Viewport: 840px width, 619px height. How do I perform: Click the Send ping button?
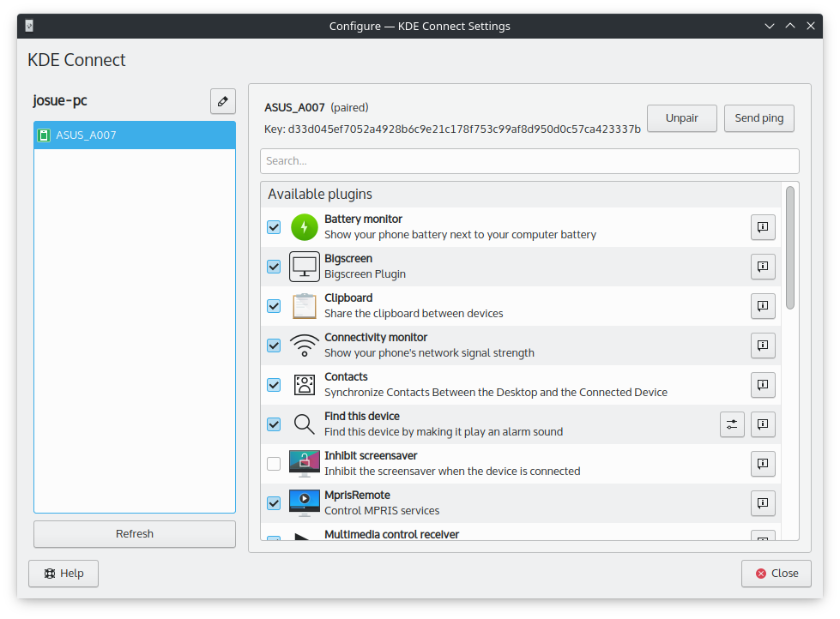759,118
